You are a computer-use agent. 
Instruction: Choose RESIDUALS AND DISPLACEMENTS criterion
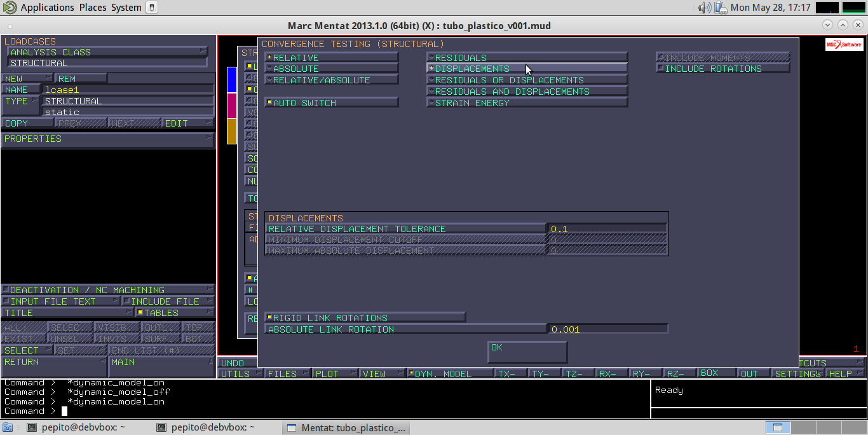pyautogui.click(x=527, y=91)
